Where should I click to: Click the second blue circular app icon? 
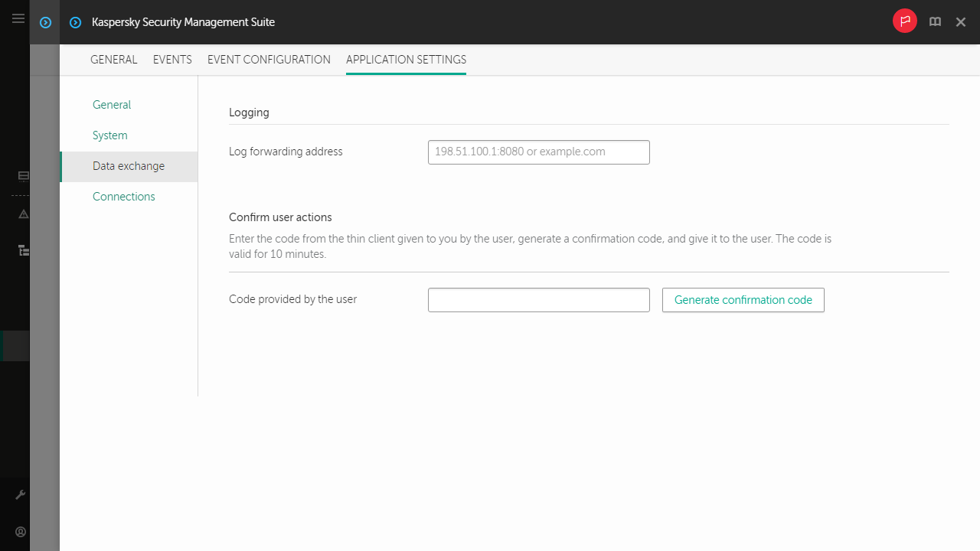(x=75, y=22)
